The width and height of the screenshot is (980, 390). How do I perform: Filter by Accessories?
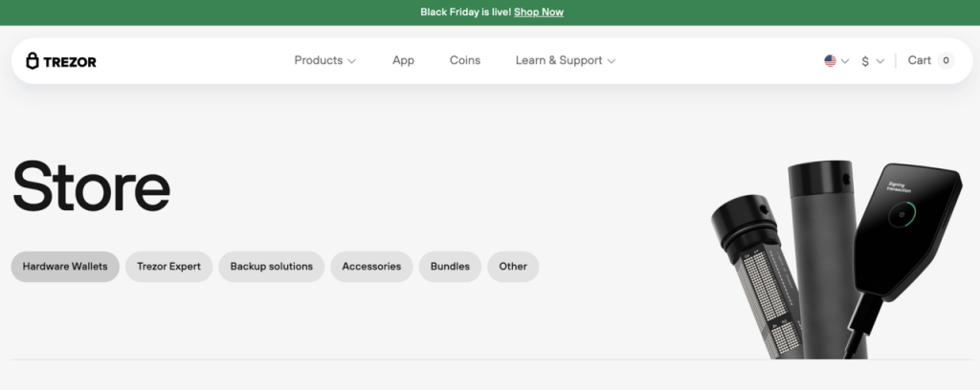[x=371, y=267]
